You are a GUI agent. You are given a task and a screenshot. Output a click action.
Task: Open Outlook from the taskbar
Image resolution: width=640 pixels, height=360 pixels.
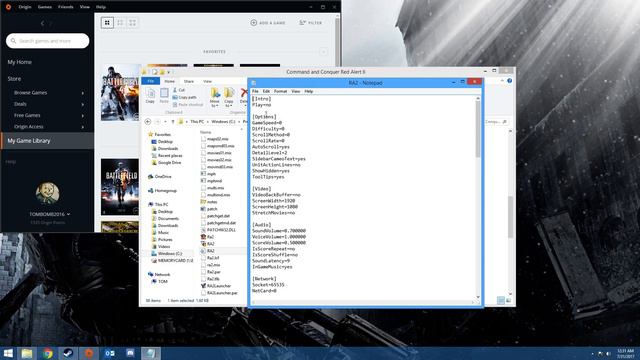109,353
